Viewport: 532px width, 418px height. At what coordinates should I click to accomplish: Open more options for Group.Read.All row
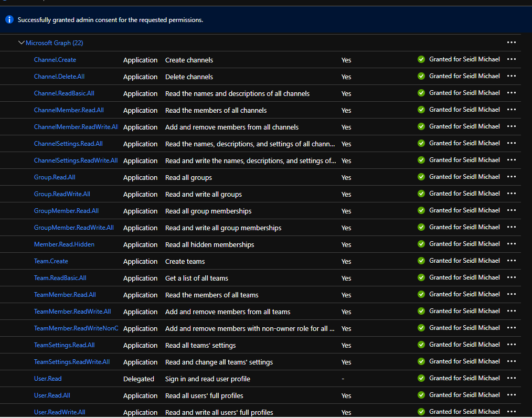click(x=512, y=177)
